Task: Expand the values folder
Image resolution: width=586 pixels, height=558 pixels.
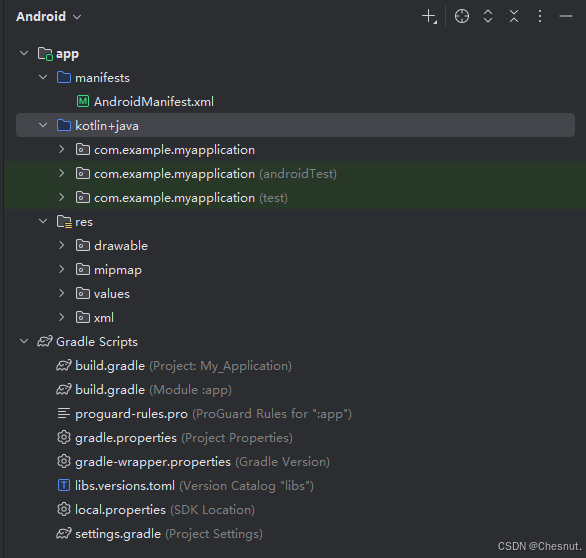Action: click(62, 293)
